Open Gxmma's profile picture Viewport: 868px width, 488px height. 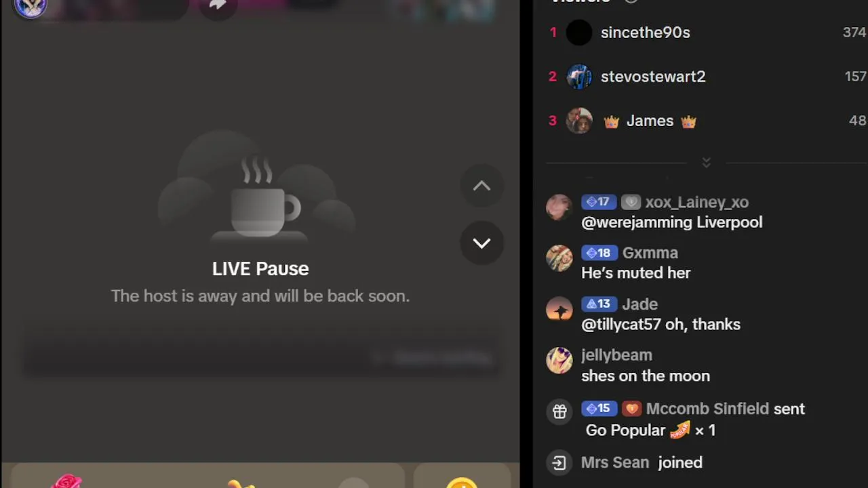click(559, 259)
